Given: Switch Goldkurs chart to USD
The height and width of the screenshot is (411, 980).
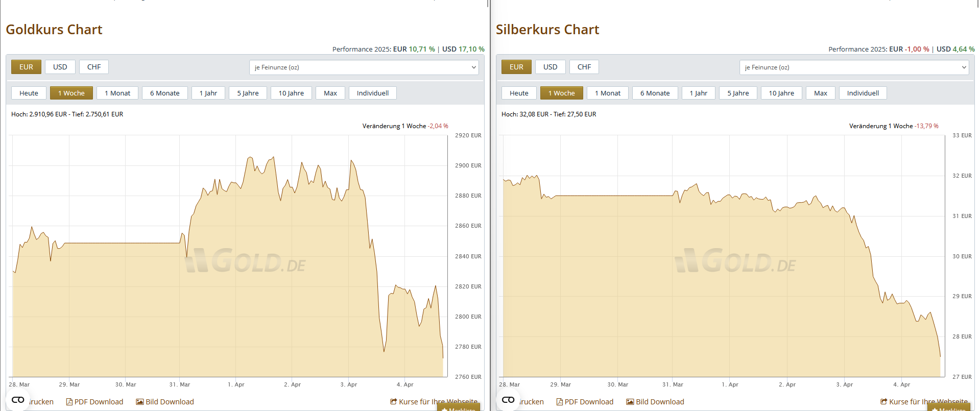Looking at the screenshot, I should click(x=60, y=67).
